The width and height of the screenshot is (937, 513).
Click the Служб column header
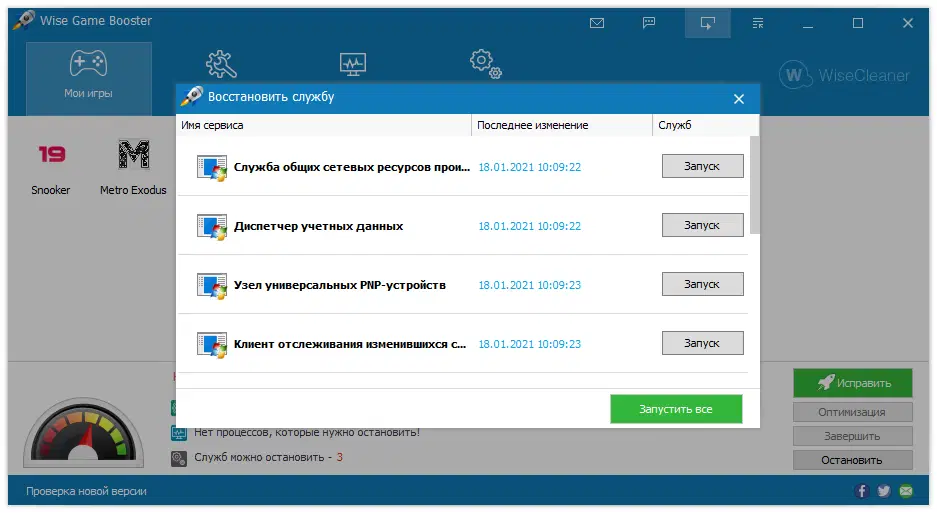click(705, 125)
